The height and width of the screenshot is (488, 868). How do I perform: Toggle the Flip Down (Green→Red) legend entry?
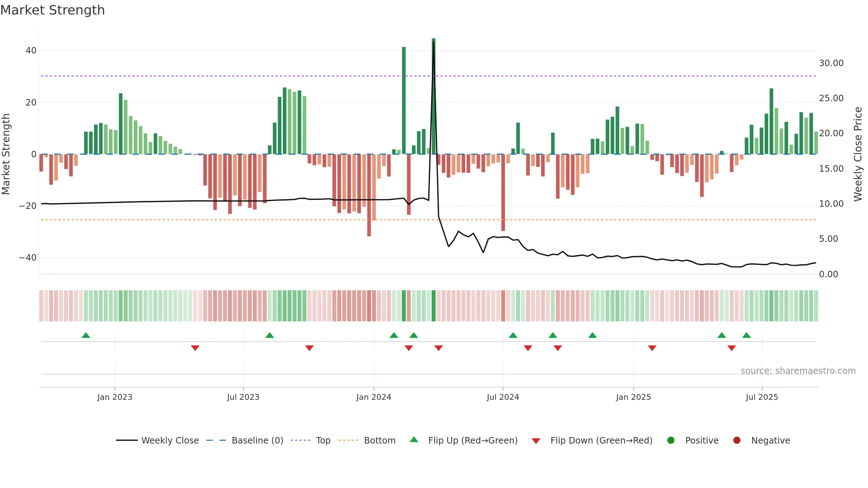(x=592, y=440)
